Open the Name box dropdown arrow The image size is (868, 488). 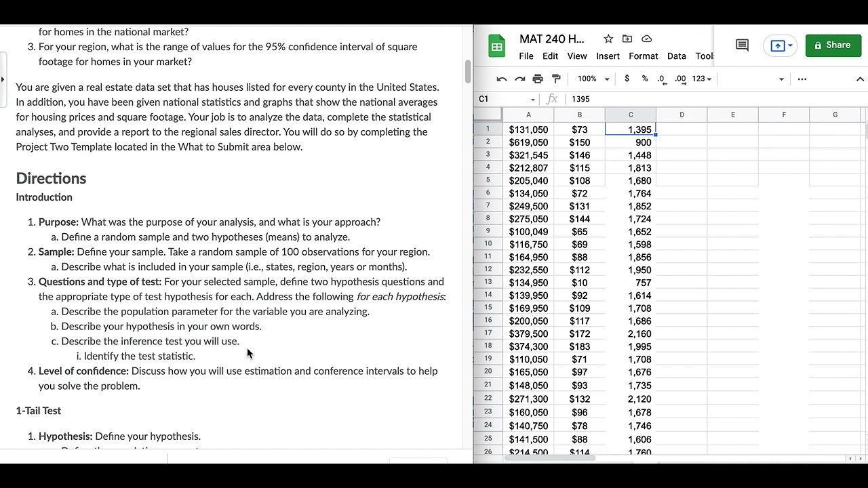point(533,99)
